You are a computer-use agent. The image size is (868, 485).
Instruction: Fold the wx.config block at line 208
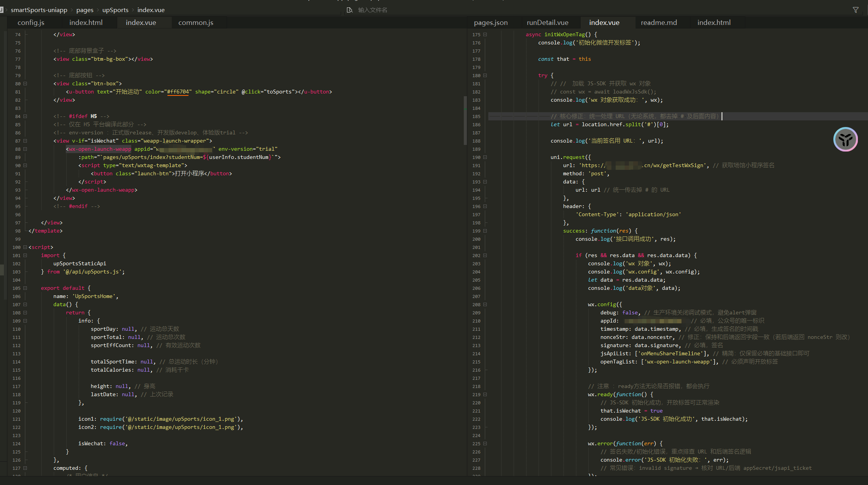485,305
